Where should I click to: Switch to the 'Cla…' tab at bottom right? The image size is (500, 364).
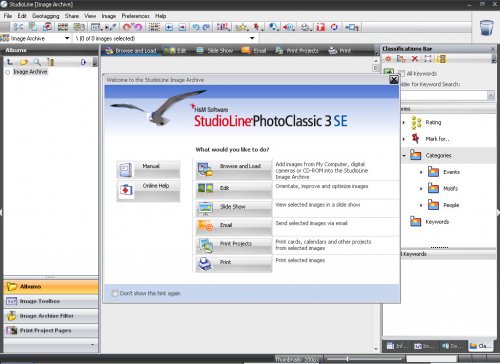[x=481, y=346]
